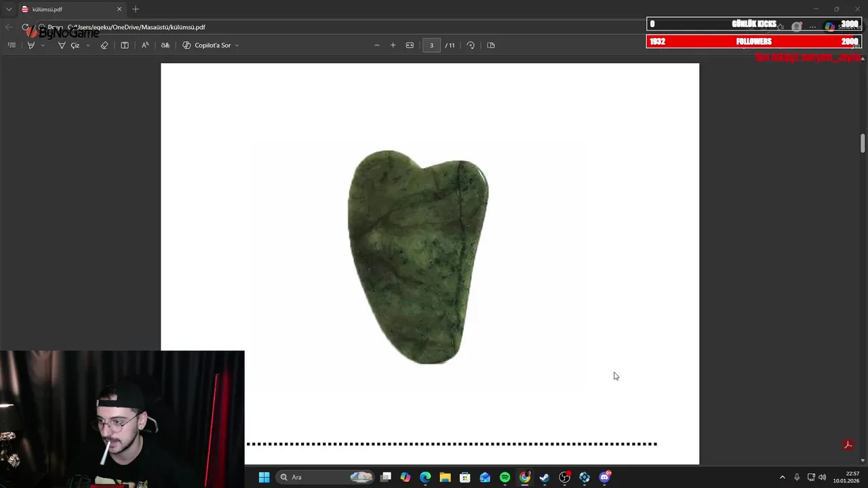
Task: Click the taskbar Ara search box
Action: (325, 477)
